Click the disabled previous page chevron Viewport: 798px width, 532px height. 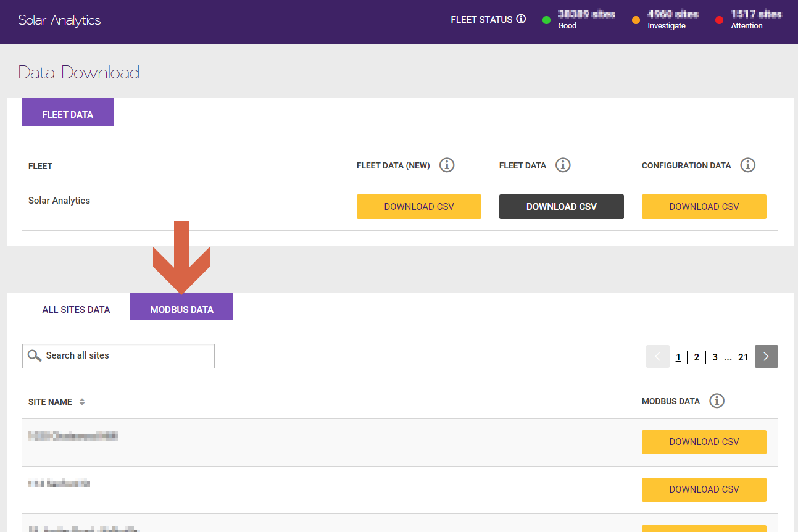point(657,356)
